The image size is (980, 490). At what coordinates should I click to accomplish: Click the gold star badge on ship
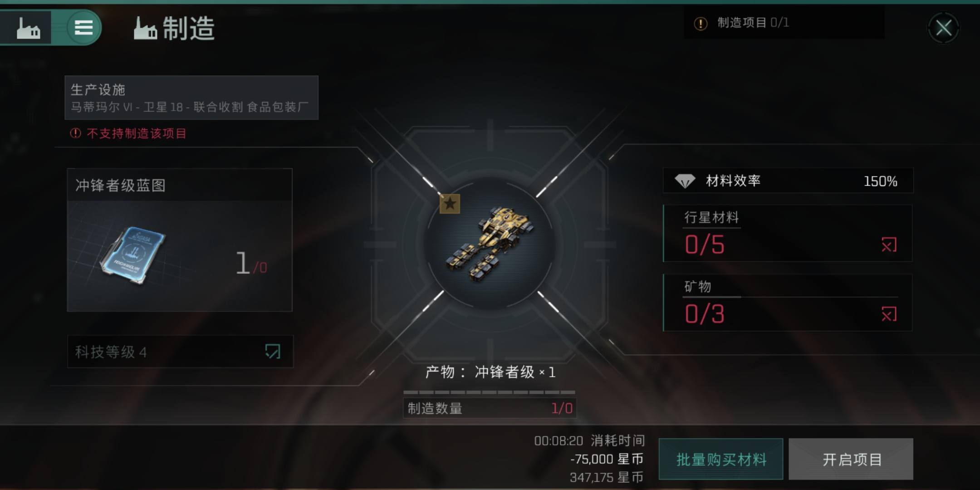coord(450,204)
